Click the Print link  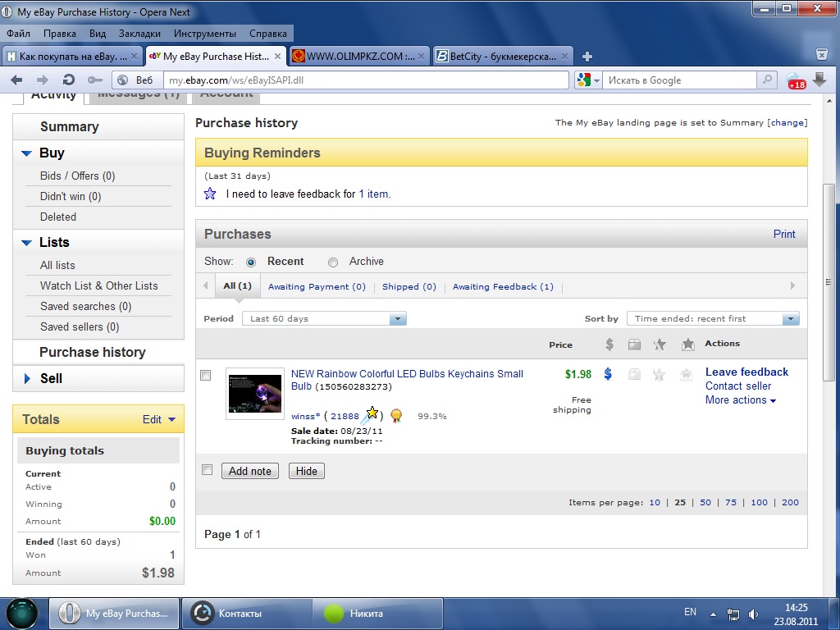click(x=784, y=234)
